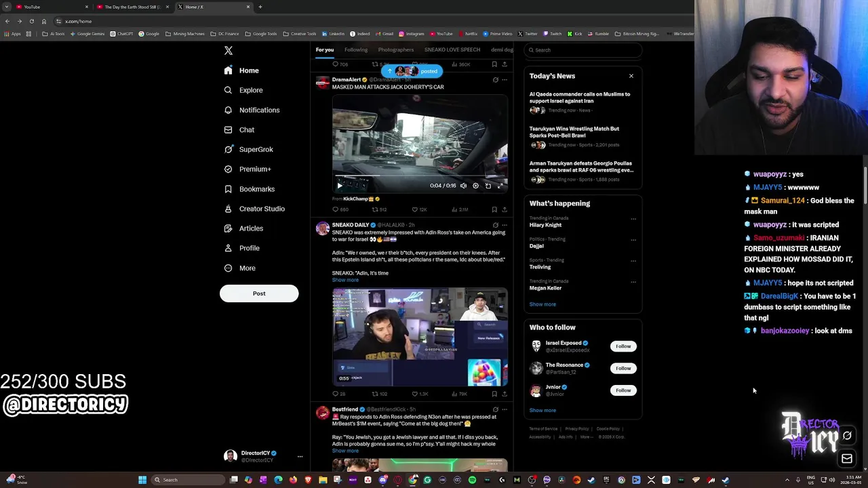The height and width of the screenshot is (488, 868).
Task: Show more trends under What's happening
Action: pyautogui.click(x=542, y=304)
